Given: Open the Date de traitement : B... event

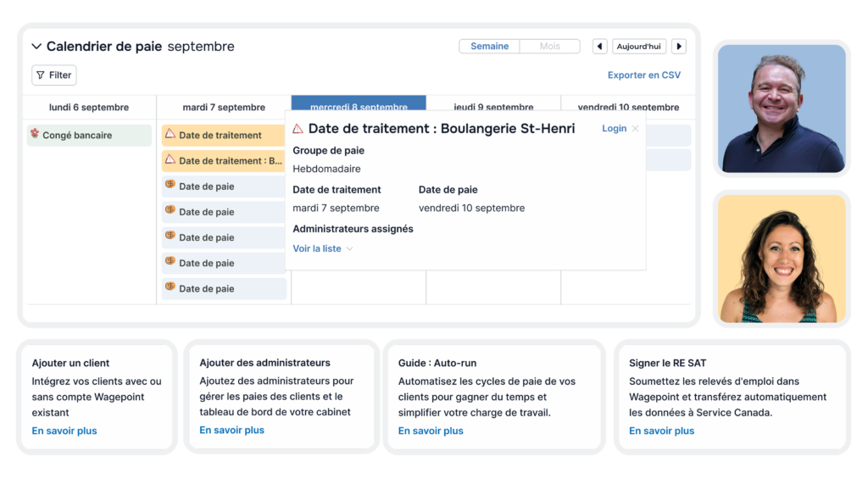Looking at the screenshot, I should pos(223,160).
